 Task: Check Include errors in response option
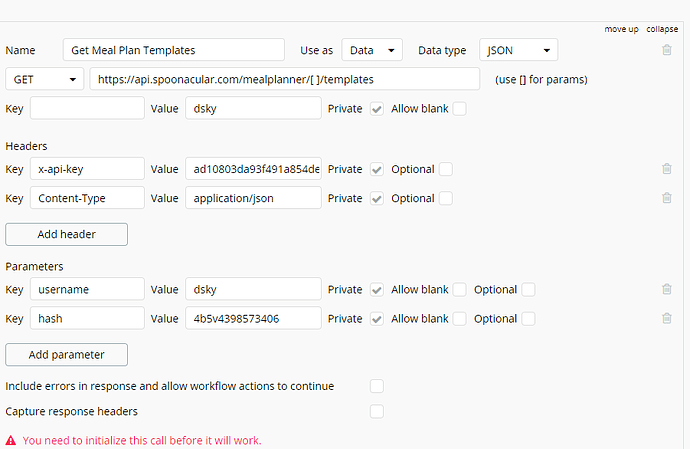[x=377, y=385]
